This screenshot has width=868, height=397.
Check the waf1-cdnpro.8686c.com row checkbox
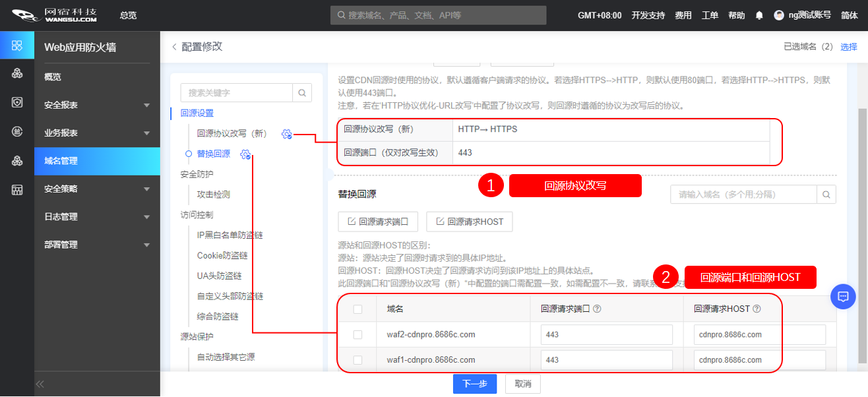pos(357,360)
